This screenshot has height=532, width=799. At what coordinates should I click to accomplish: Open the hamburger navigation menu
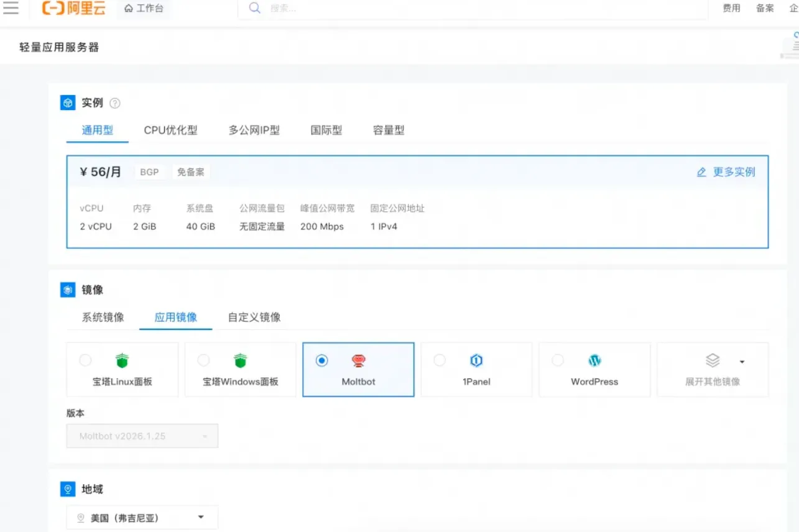coord(11,8)
